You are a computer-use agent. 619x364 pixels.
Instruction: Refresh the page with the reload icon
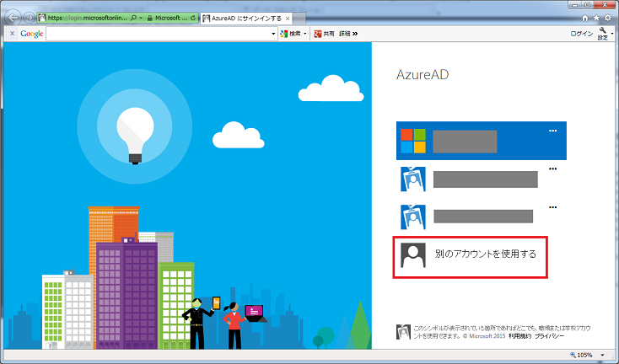193,18
